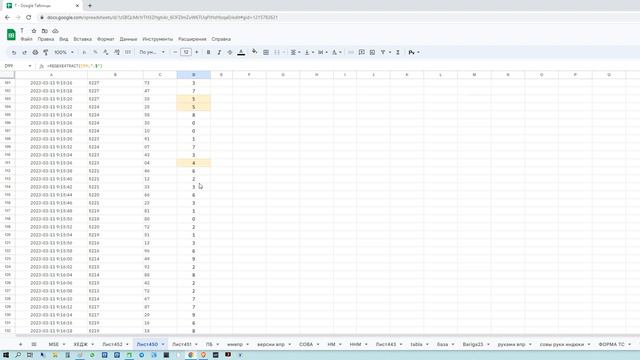The image size is (640, 360).
Task: Open the Вставка menu
Action: (82, 39)
